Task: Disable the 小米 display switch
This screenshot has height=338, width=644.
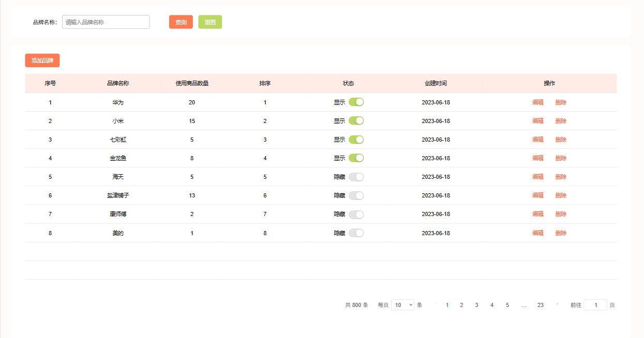Action: [x=356, y=120]
